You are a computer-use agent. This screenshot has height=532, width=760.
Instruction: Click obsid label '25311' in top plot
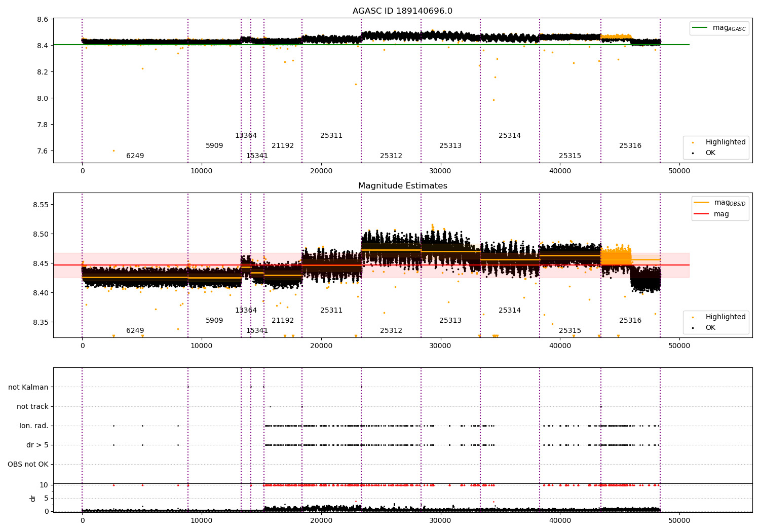331,136
